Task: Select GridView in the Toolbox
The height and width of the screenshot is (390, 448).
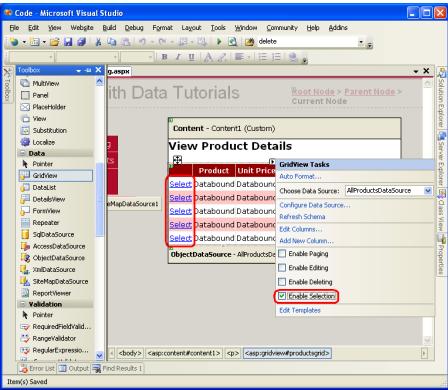Action: click(56, 176)
